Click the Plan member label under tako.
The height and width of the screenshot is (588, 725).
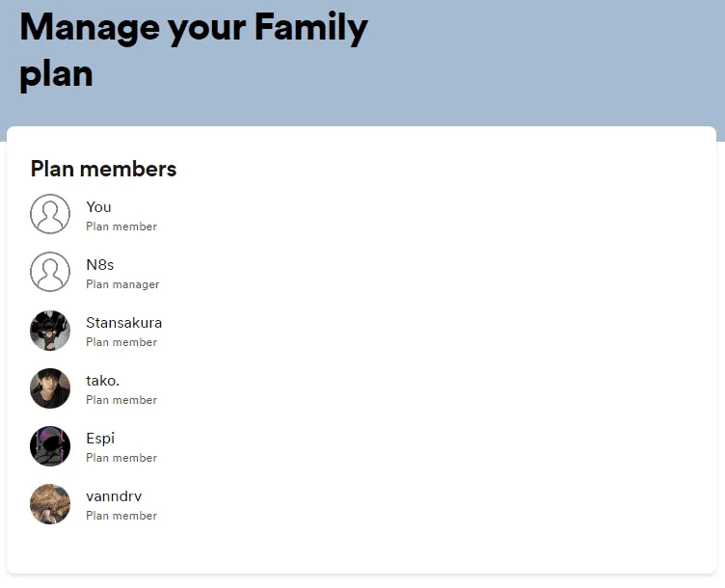(121, 400)
